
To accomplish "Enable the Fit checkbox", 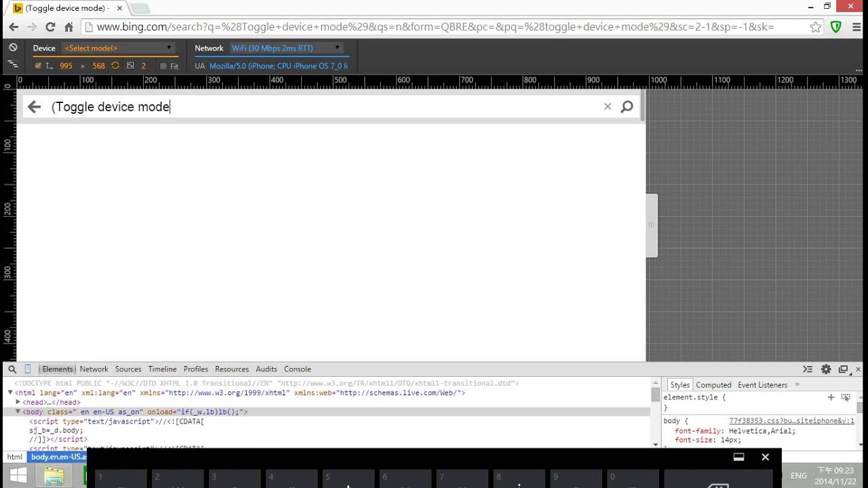I will pos(163,66).
